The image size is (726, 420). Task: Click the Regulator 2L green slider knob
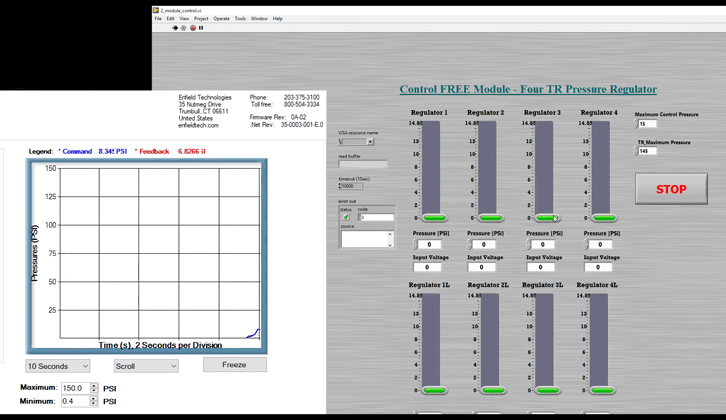click(x=492, y=390)
